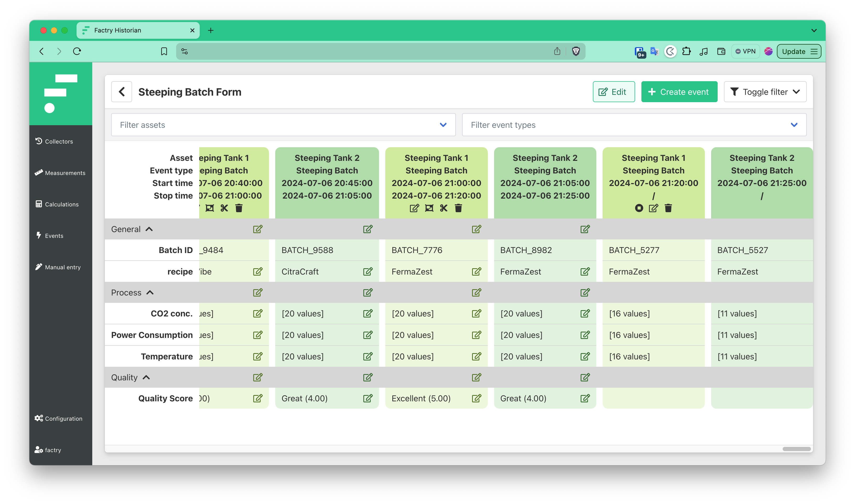Edit CO2 conc. values for BATCH_9588
855x504 pixels.
click(x=368, y=313)
